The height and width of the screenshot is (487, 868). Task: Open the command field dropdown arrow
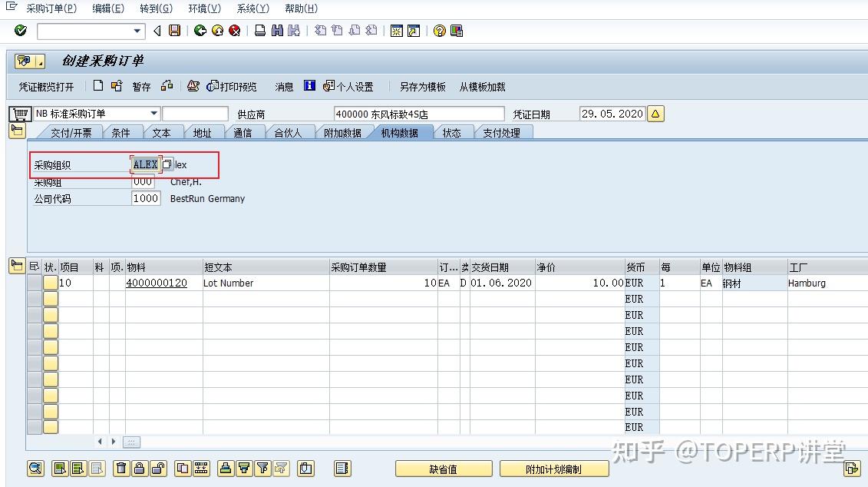tap(135, 31)
